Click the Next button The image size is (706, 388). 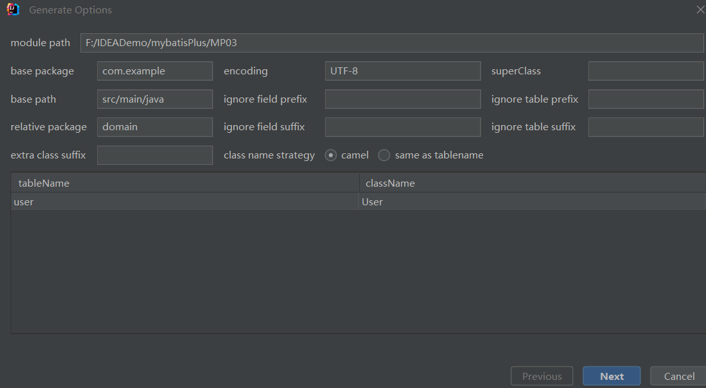point(611,376)
